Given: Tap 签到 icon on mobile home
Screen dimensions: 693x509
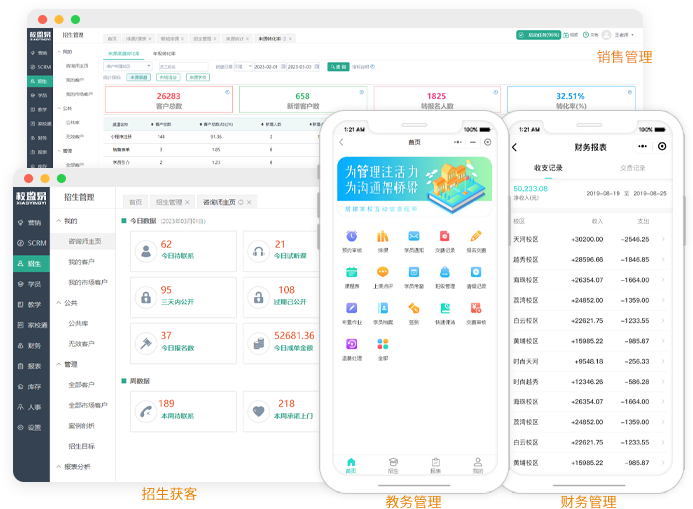Looking at the screenshot, I should 413,309.
